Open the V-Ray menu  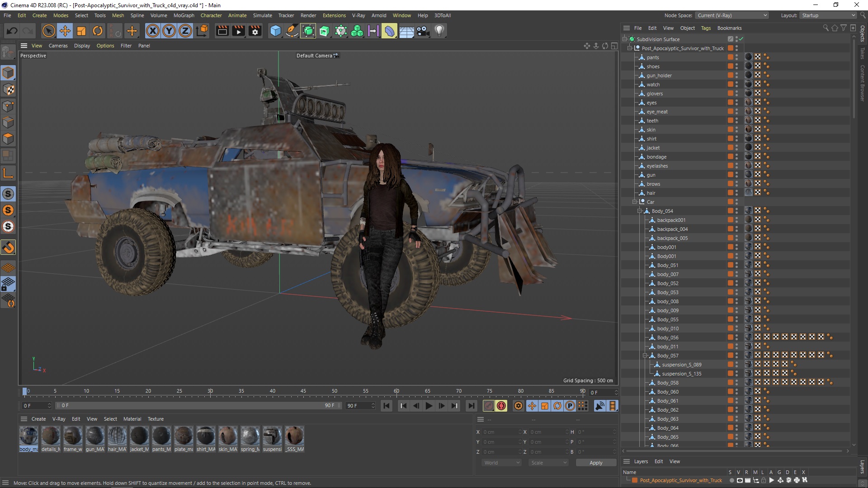point(359,15)
